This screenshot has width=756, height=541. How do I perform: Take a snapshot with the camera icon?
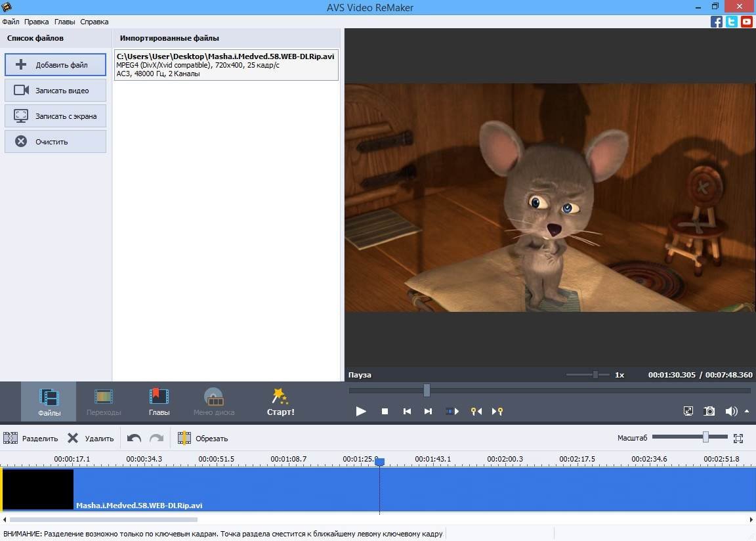(x=709, y=411)
